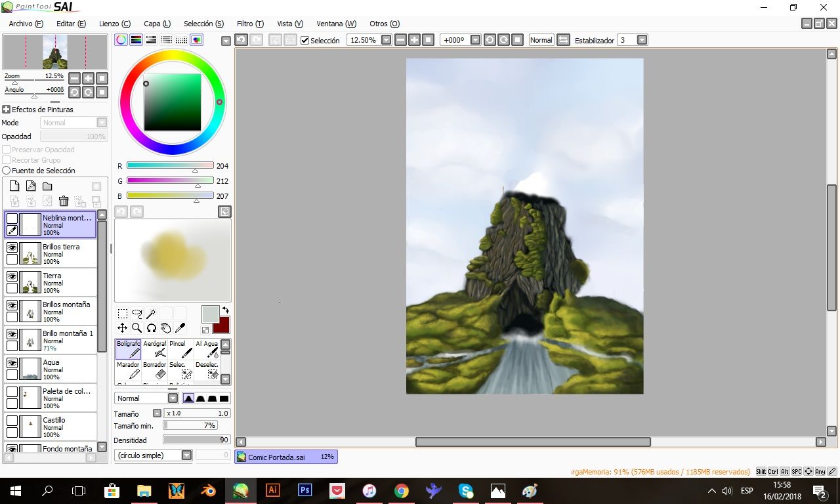
Task: Open the Ventana menu
Action: pyautogui.click(x=337, y=24)
